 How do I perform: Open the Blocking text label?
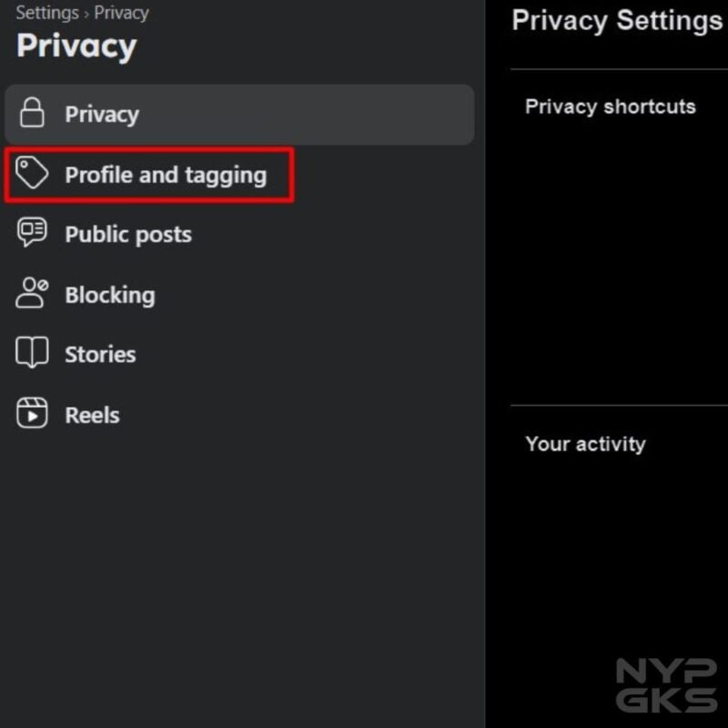[110, 295]
